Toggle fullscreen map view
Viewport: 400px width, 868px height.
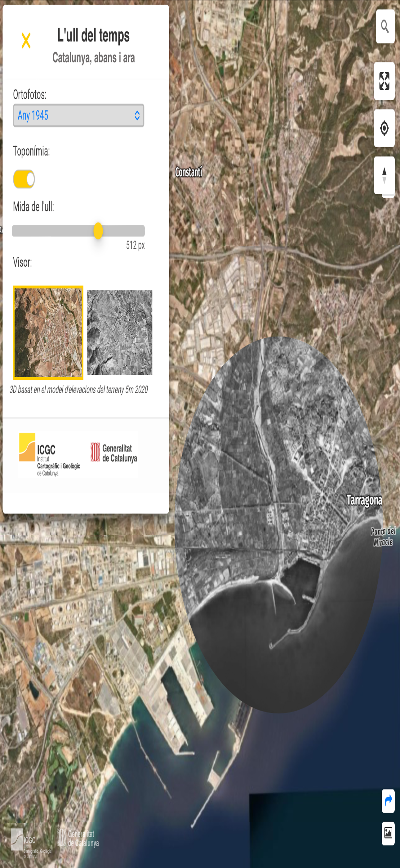[x=384, y=81]
